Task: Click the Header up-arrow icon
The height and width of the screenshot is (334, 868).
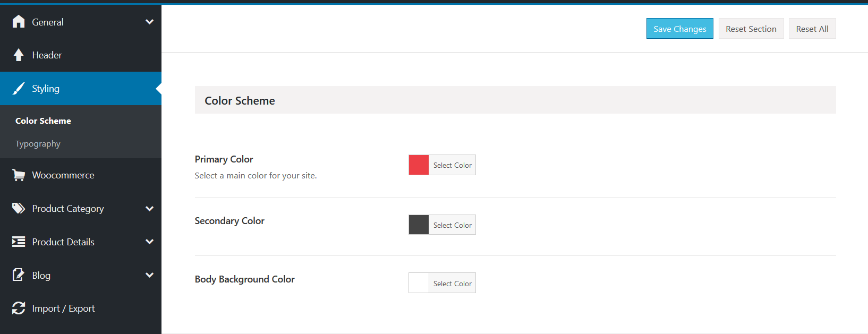Action: 19,55
